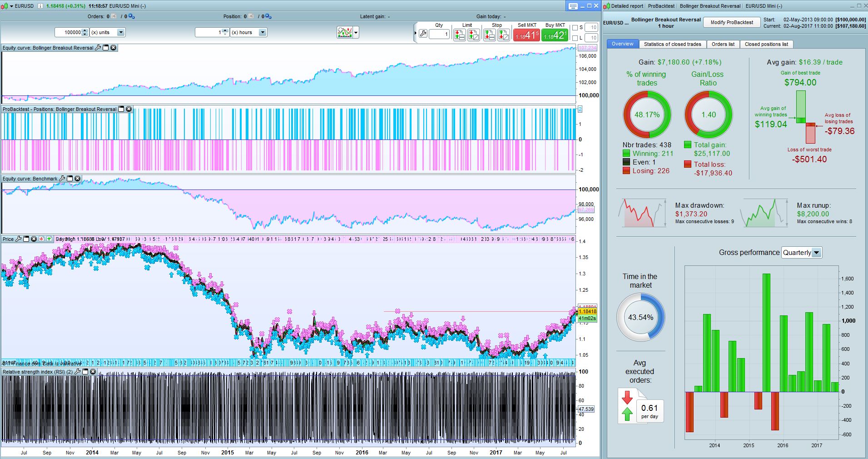Image resolution: width=868 pixels, height=459 pixels.
Task: Open the Orders list tab
Action: click(723, 44)
